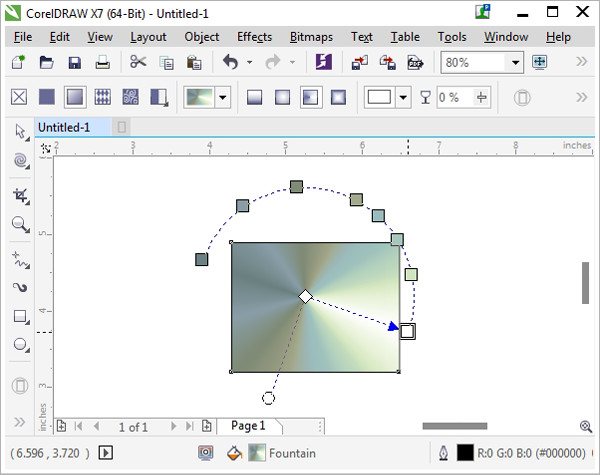
Task: Click the white diamond gradient center handle
Action: pyautogui.click(x=305, y=296)
